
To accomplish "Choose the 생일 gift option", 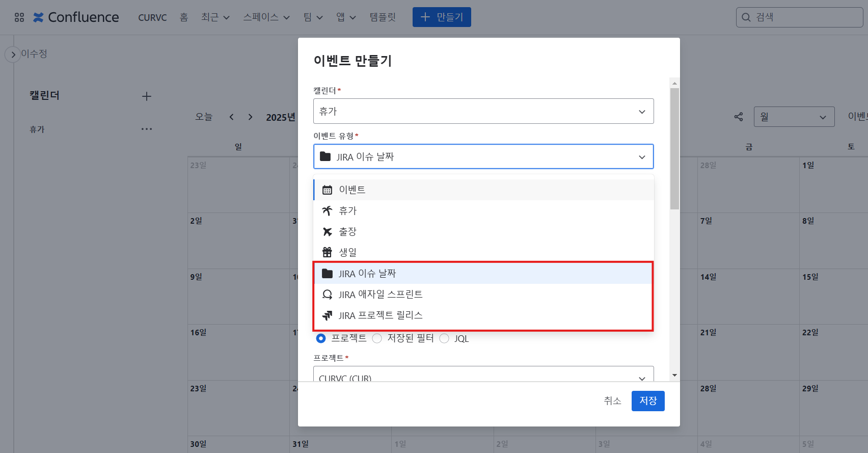I will click(x=484, y=252).
